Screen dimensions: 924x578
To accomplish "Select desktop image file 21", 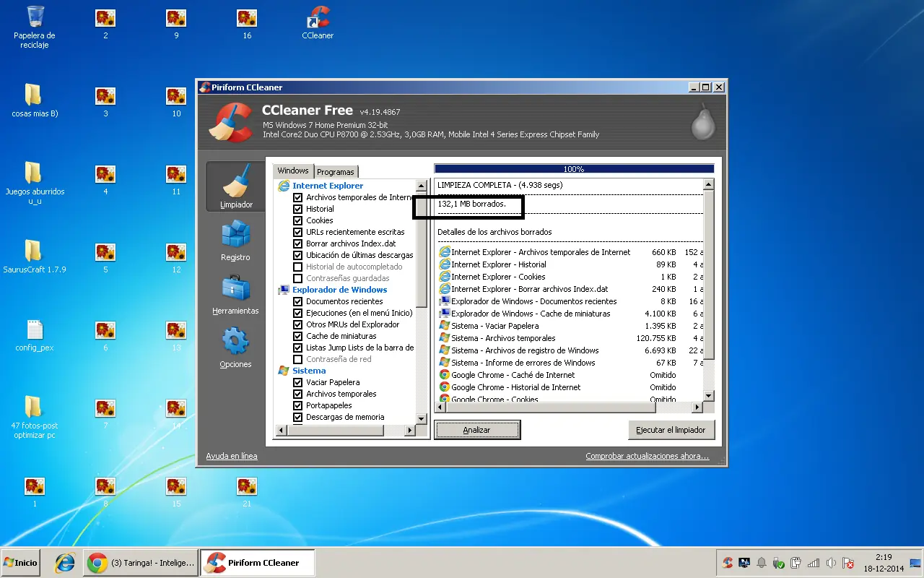I will [x=247, y=491].
